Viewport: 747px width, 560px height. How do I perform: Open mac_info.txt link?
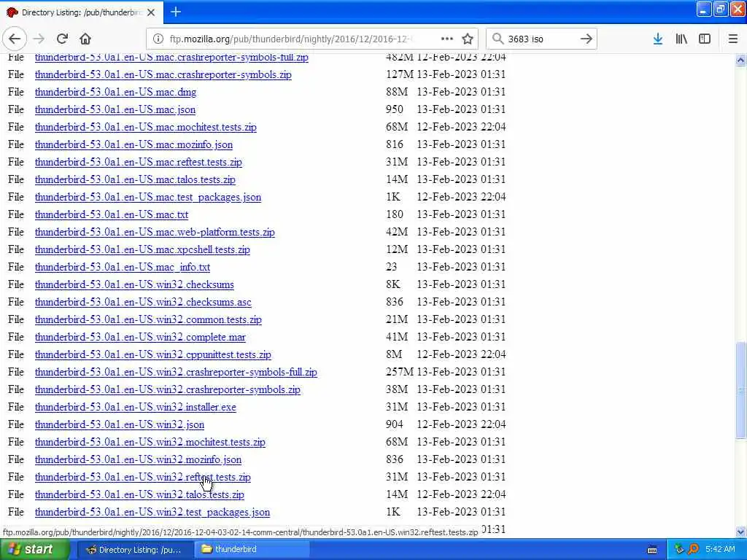[x=123, y=267]
